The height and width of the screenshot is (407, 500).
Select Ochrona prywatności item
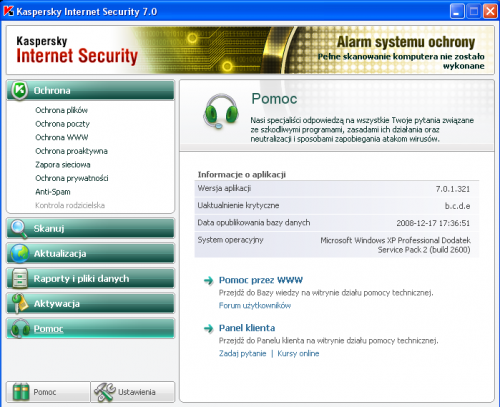coord(72,178)
